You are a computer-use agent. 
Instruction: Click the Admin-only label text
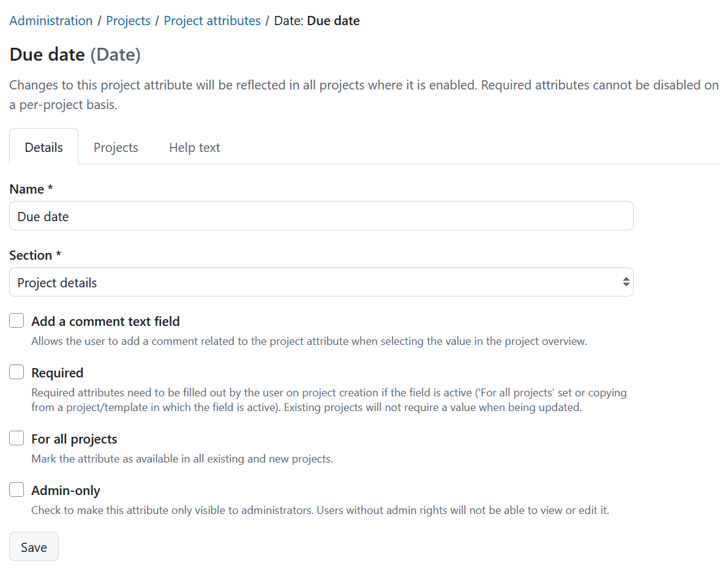(66, 491)
